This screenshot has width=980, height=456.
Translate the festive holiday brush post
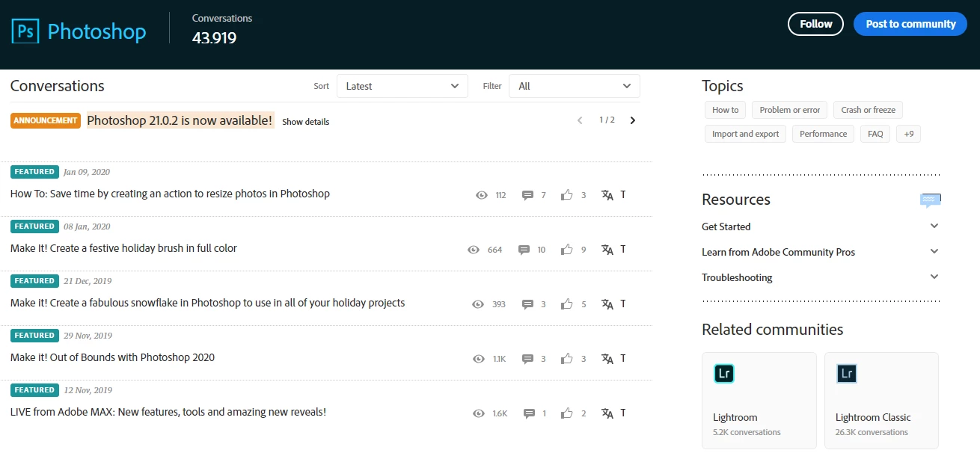coord(607,250)
